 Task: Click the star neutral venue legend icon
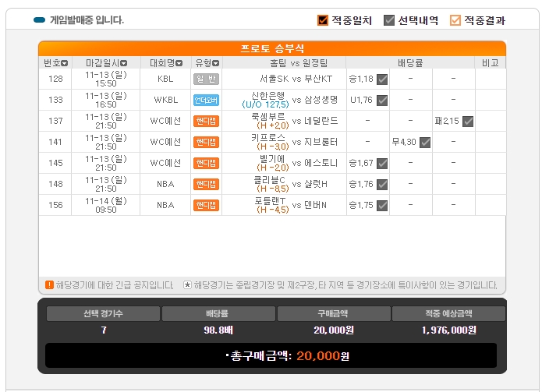click(x=187, y=285)
